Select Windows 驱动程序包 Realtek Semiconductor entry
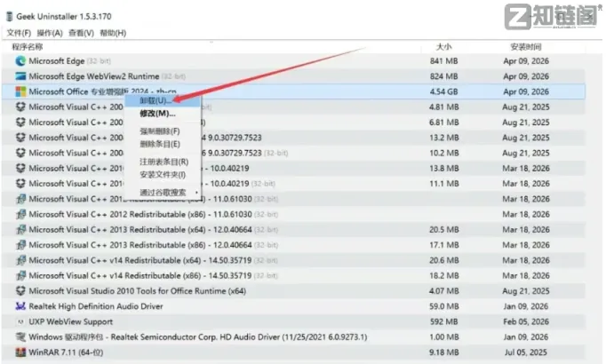 [198, 337]
